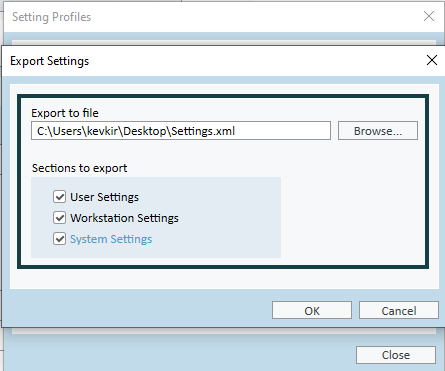The height and width of the screenshot is (371, 445).
Task: Click the Workstation Settings label text
Action: pyautogui.click(x=124, y=218)
